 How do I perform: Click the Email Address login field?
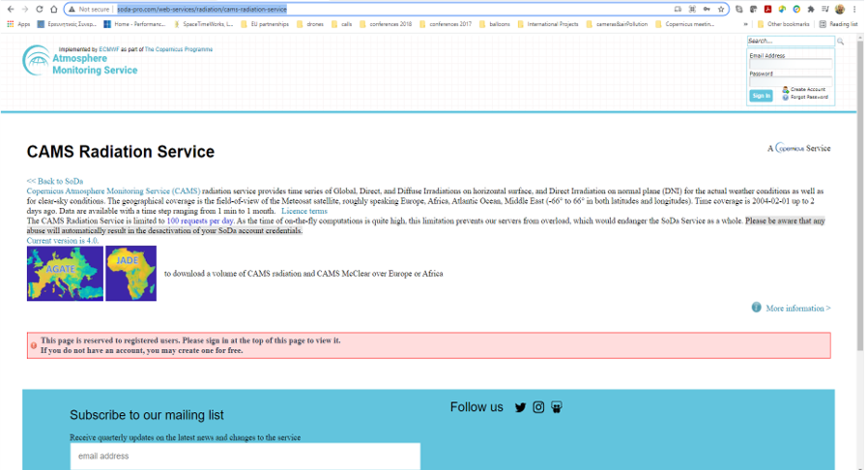point(791,64)
